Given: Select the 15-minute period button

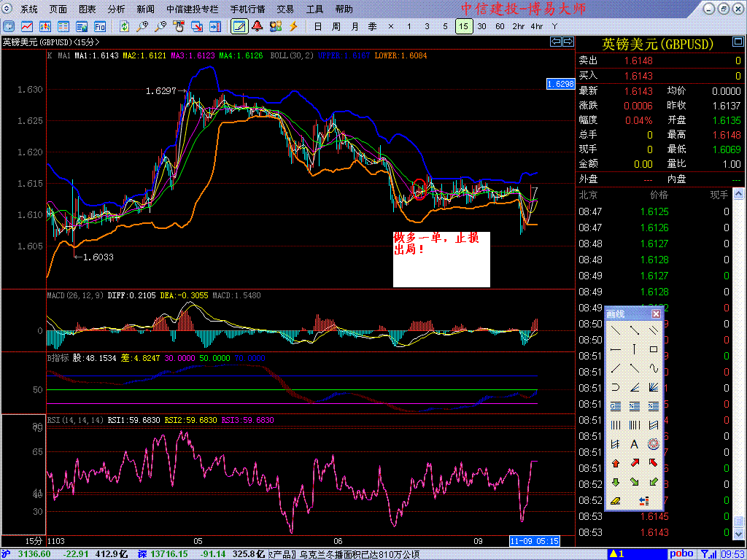Looking at the screenshot, I should tap(464, 26).
